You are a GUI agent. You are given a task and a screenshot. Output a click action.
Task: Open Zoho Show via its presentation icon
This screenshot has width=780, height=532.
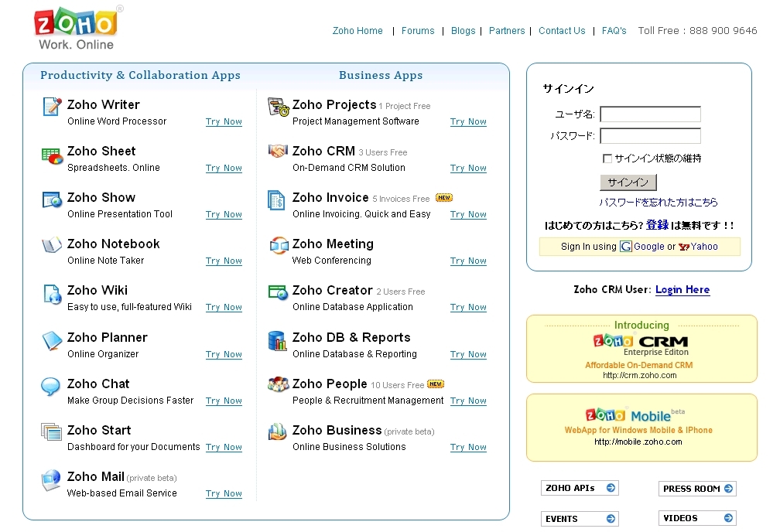[x=51, y=201]
